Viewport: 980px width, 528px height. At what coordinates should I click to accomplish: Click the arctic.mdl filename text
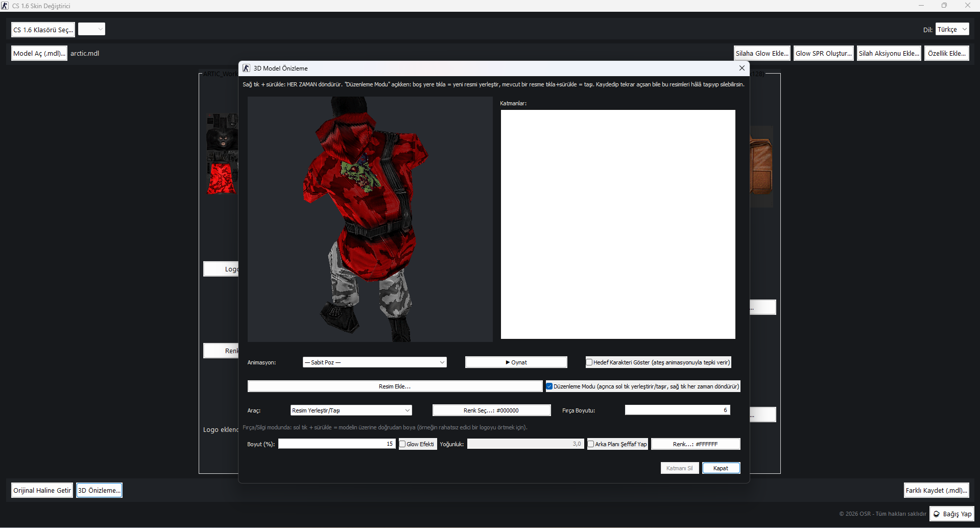click(85, 53)
